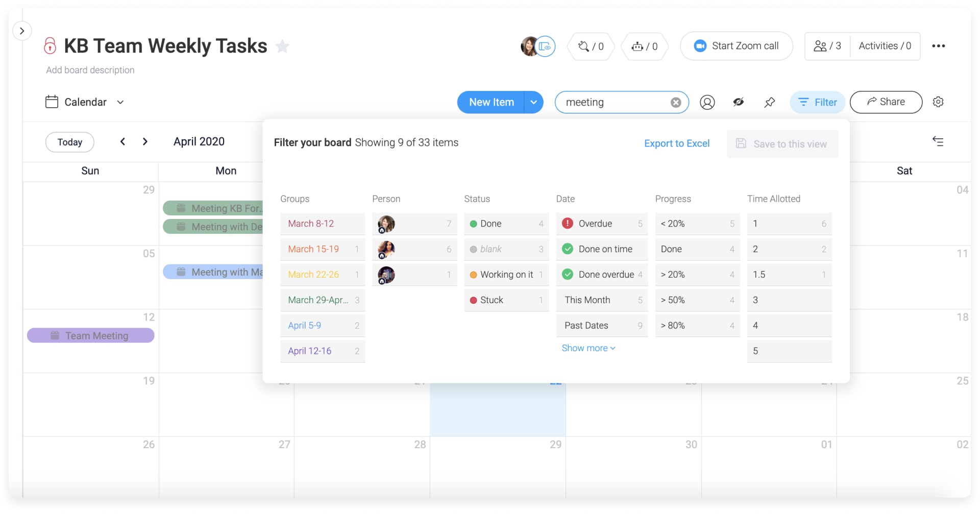
Task: Select the red Stuck status filter
Action: (x=506, y=300)
